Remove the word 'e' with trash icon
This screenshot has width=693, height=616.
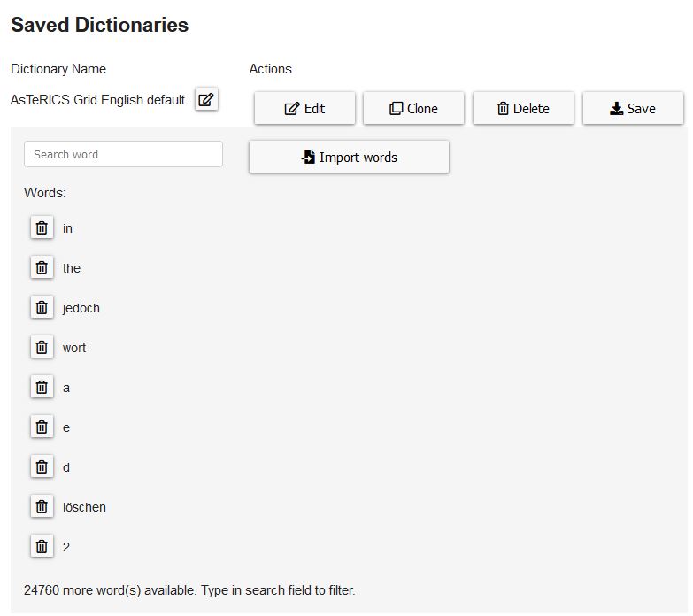[42, 427]
